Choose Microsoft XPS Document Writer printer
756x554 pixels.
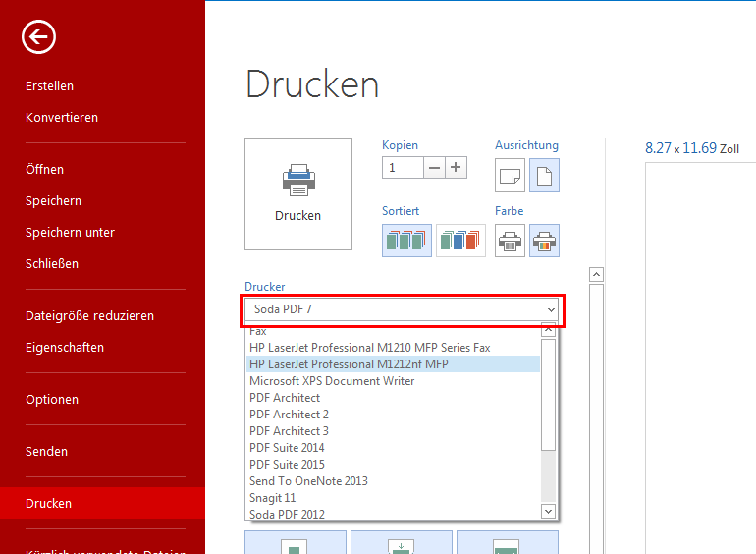pos(332,381)
